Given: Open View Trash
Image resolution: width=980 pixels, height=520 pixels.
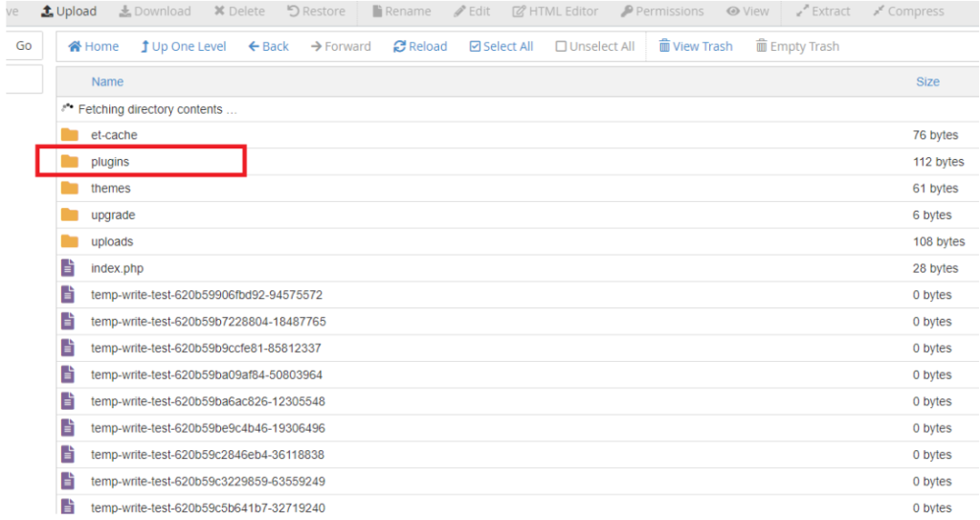Looking at the screenshot, I should tap(696, 46).
